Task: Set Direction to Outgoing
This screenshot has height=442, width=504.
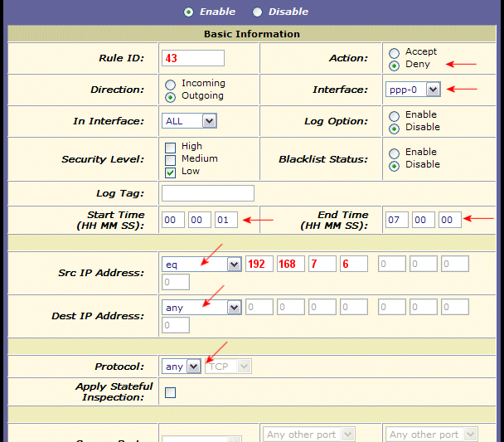Action: (x=171, y=96)
